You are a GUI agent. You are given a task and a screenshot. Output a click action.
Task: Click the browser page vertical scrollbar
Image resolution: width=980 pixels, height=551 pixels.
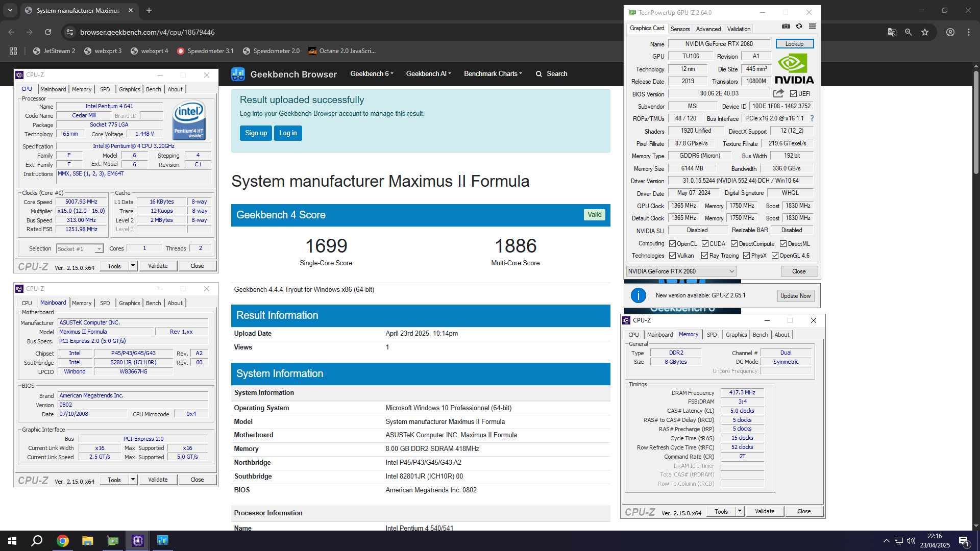pyautogui.click(x=976, y=122)
